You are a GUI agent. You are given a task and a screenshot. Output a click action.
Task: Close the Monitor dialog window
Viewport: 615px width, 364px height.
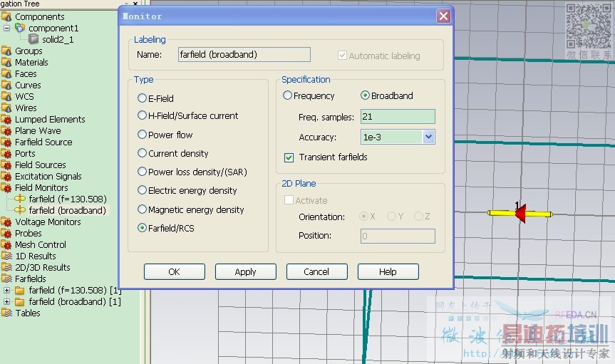tap(443, 16)
